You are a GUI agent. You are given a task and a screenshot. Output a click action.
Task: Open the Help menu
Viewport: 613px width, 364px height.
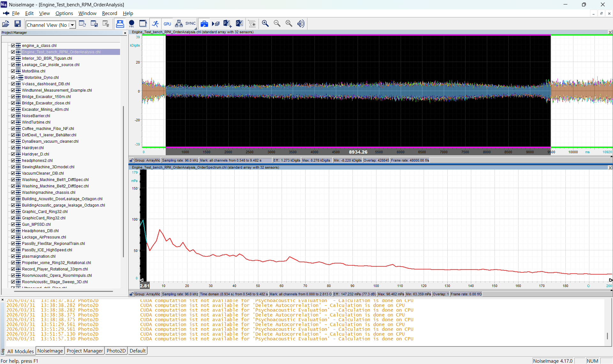click(128, 13)
